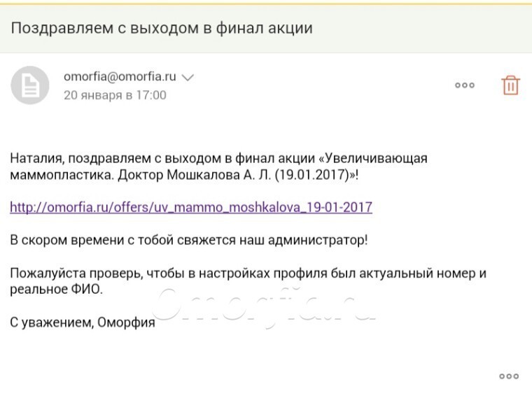This screenshot has height=403, width=532.
Task: Click the word 'администратор!' in the message
Action: (x=318, y=240)
